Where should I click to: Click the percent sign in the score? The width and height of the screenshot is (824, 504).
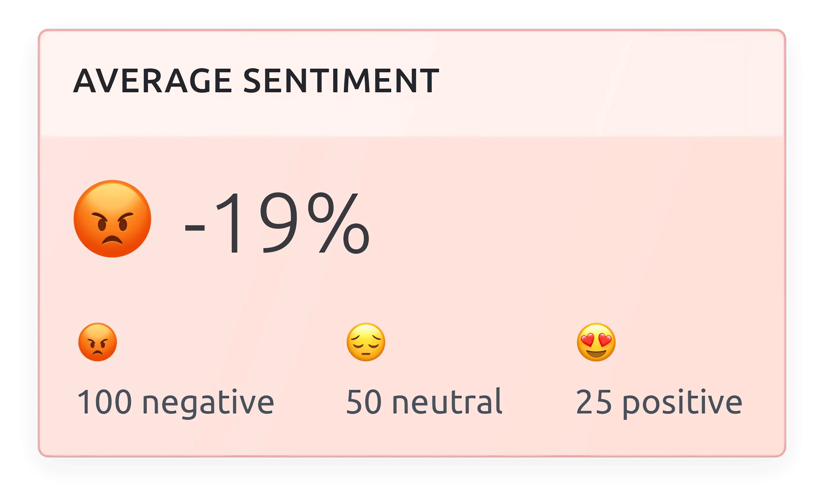[x=338, y=223]
